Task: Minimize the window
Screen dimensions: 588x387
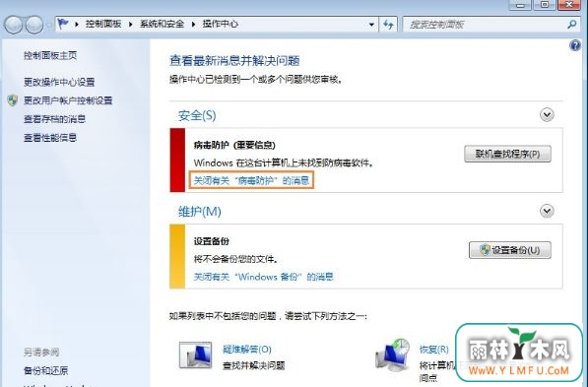Action: coord(520,5)
